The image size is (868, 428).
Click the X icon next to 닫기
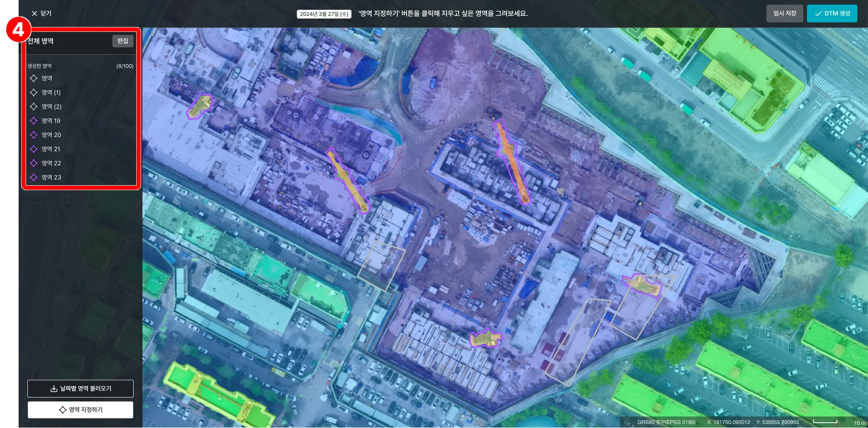tap(35, 14)
